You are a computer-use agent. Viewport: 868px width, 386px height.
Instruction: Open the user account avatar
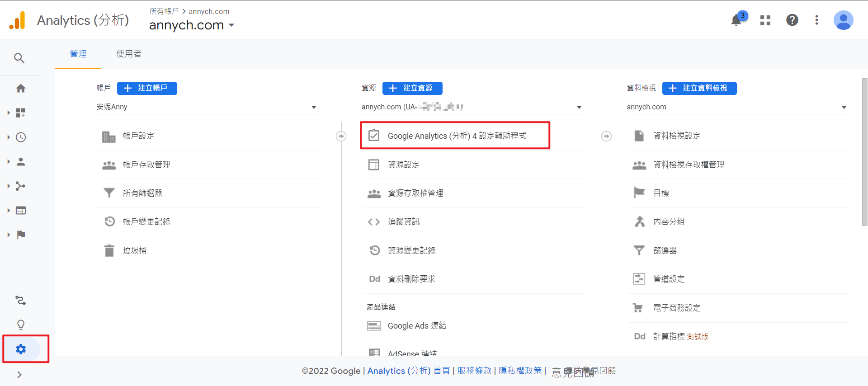tap(844, 20)
